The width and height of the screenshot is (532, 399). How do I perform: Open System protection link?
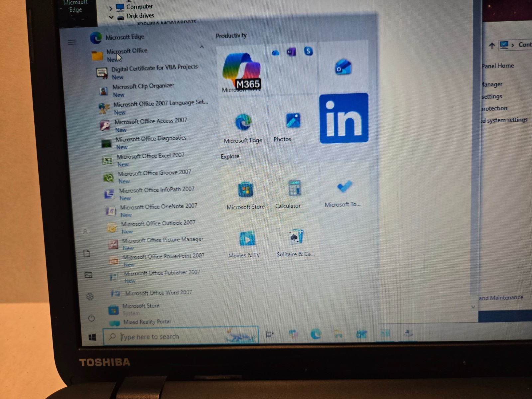[x=494, y=108]
